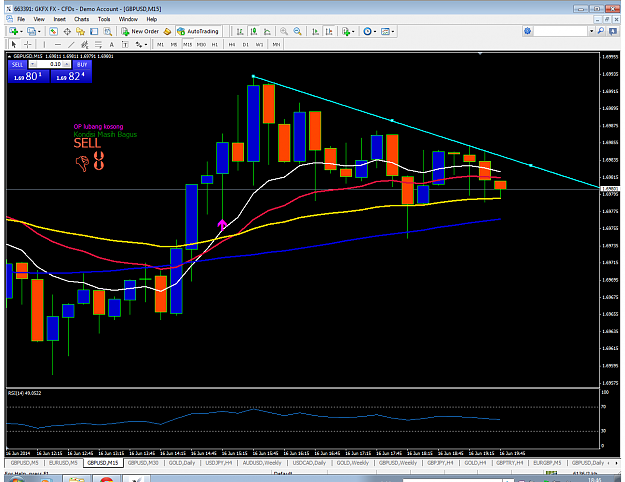Expand the new chart dropdown arrow
Screen dimensions: 625x482
22,31
